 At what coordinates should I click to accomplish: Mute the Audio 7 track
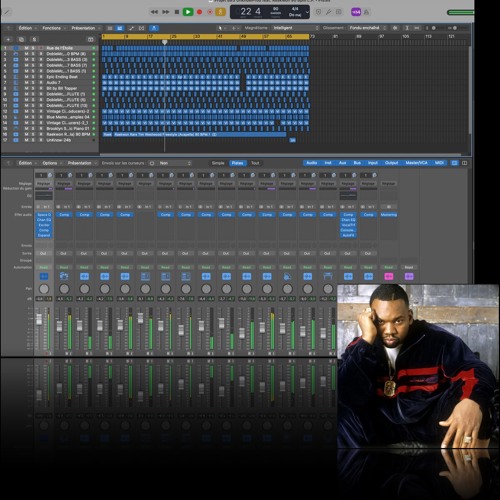(x=26, y=82)
